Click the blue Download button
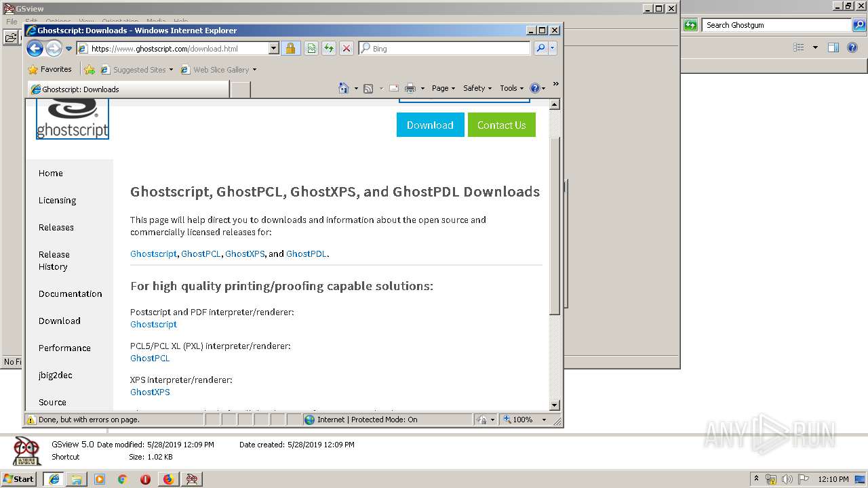Image resolution: width=868 pixels, height=488 pixels. pos(430,125)
